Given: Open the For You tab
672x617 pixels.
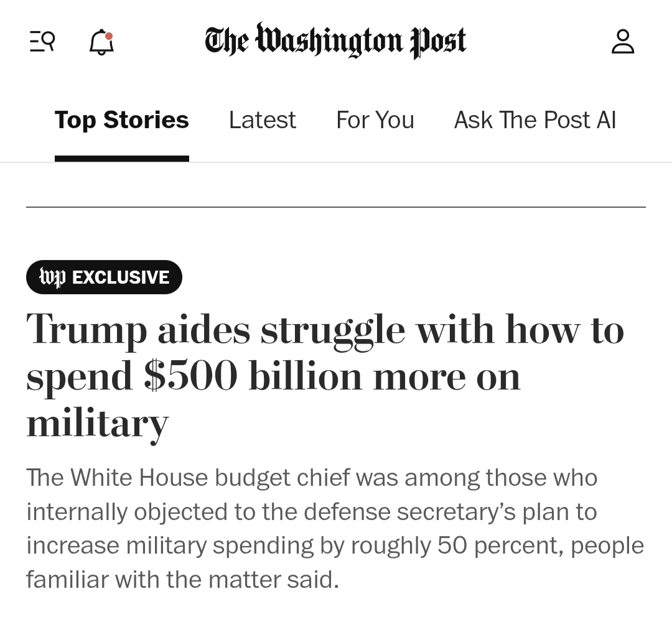Looking at the screenshot, I should coord(375,120).
